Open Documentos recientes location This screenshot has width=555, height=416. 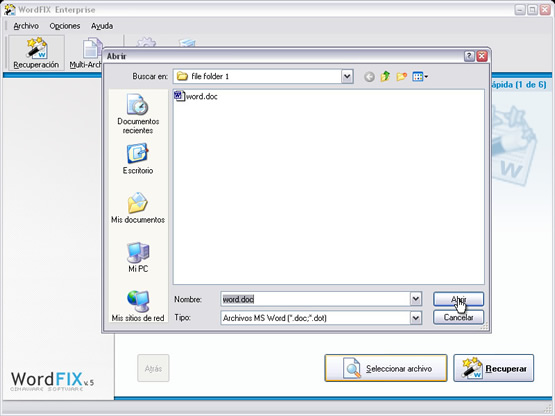pos(138,114)
